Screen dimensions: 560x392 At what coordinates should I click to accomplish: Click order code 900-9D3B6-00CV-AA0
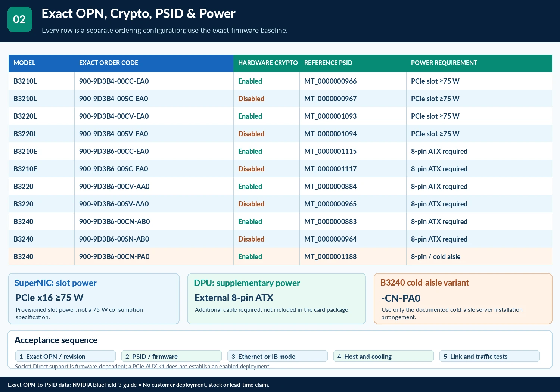pos(114,186)
